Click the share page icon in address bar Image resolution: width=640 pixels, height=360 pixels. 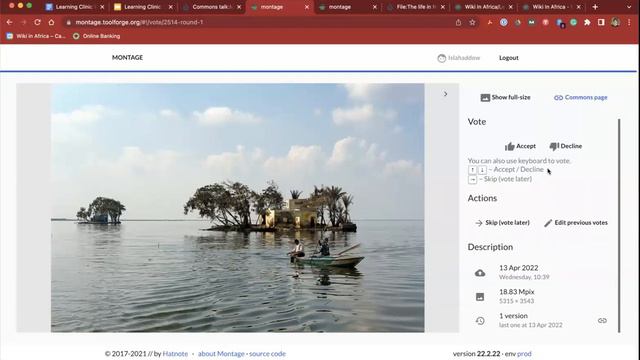(458, 22)
